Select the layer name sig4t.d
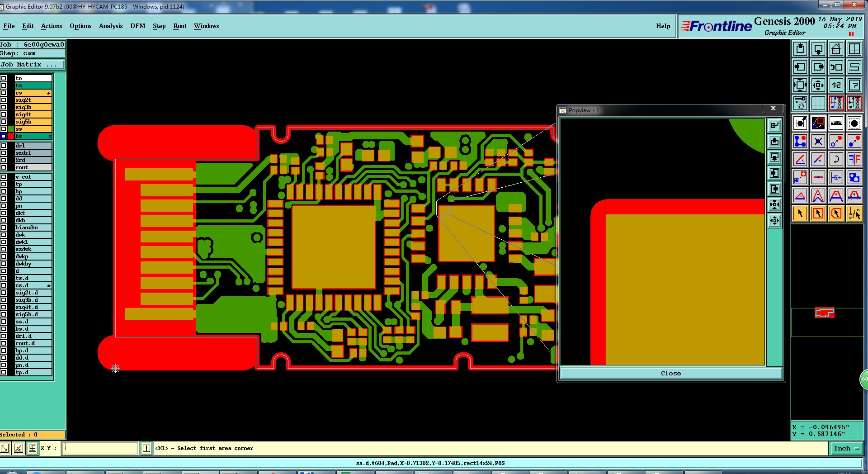Viewport: 868px width, 474px height. pyautogui.click(x=33, y=307)
